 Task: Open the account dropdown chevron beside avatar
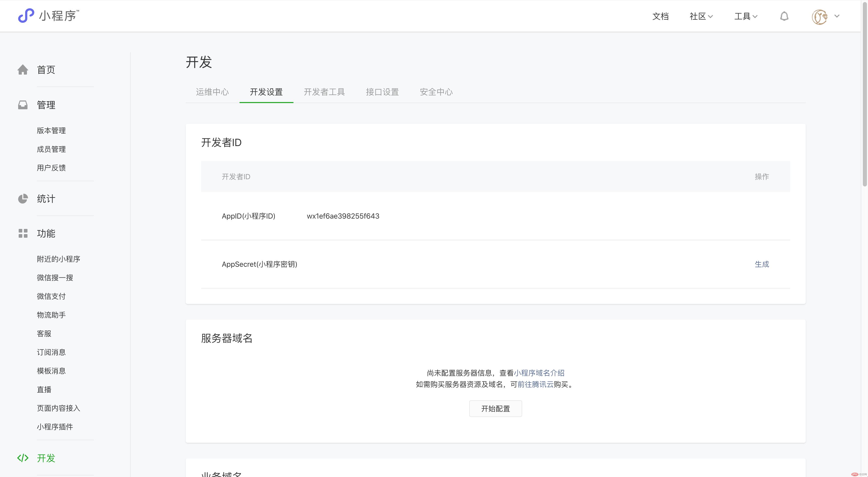(837, 16)
